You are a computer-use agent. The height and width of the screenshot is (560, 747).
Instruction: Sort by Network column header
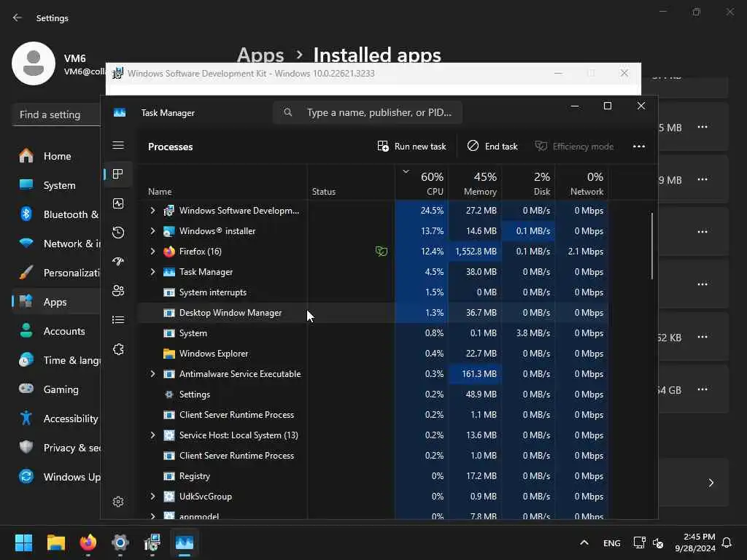pyautogui.click(x=581, y=183)
